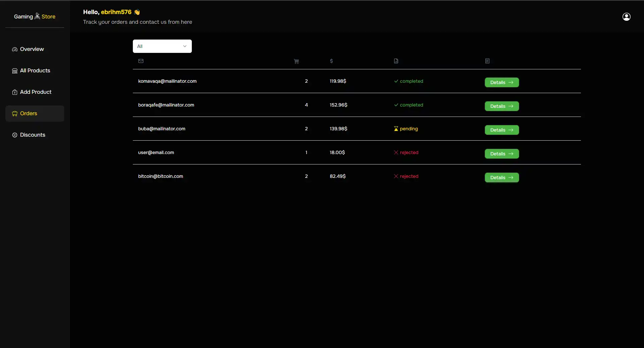Select Orders in the sidebar
Viewport: 644px width, 348px height.
(x=29, y=114)
